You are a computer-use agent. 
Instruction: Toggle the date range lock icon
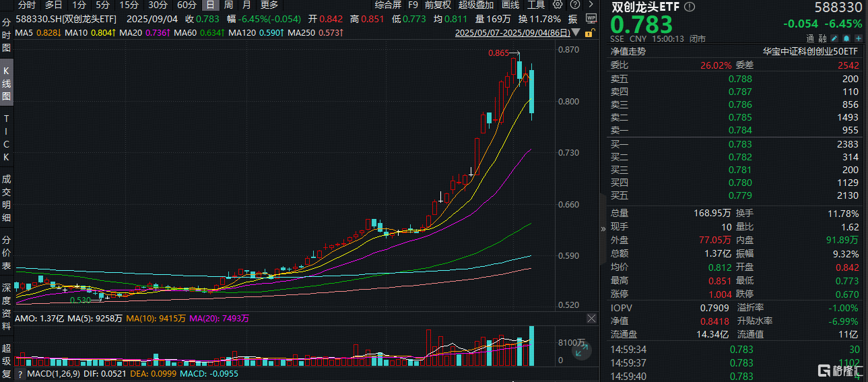point(590,32)
